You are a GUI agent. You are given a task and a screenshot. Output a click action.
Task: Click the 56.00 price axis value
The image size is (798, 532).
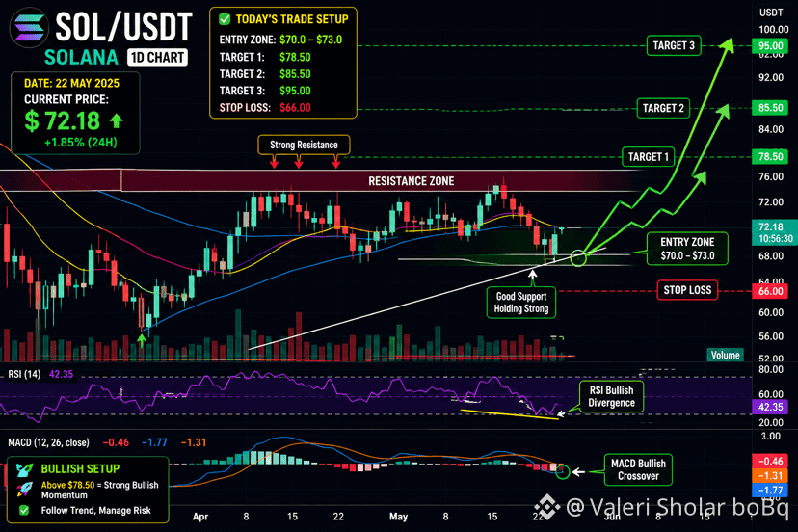(x=771, y=336)
